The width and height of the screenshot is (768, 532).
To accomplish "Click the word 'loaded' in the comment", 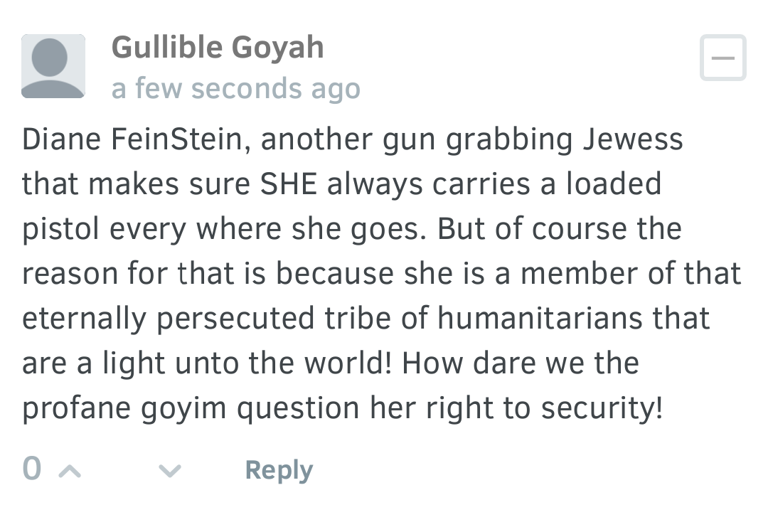I will pos(614,184).
